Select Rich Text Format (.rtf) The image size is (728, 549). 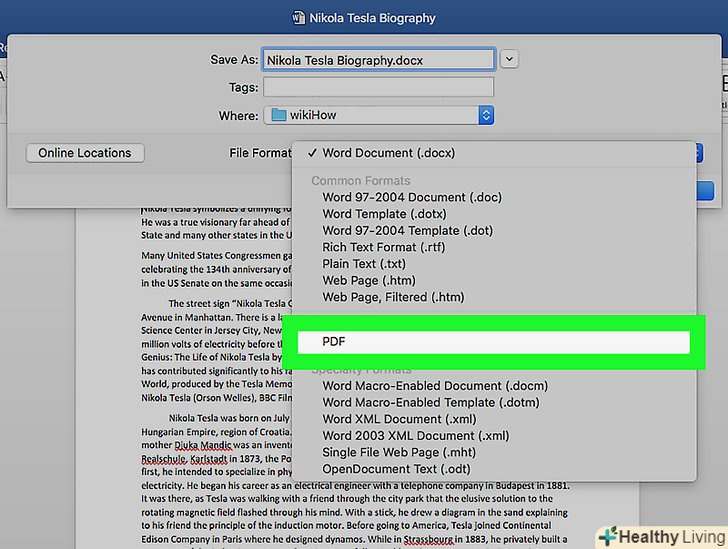[494, 248]
